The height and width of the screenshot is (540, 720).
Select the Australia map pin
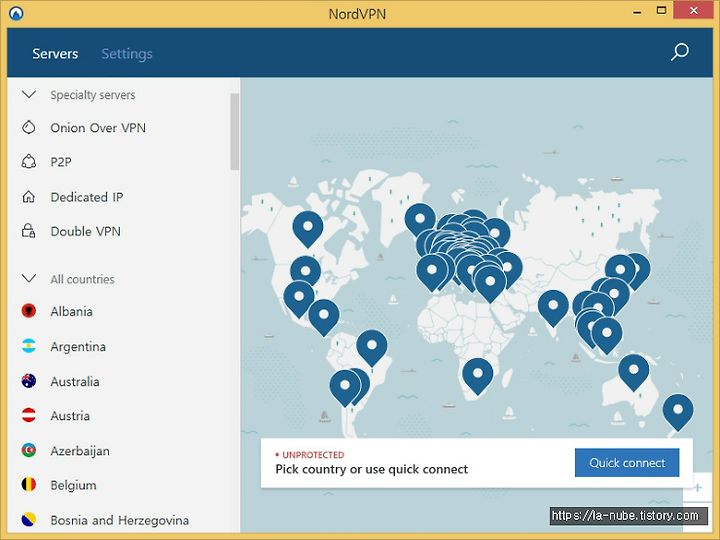(x=634, y=372)
